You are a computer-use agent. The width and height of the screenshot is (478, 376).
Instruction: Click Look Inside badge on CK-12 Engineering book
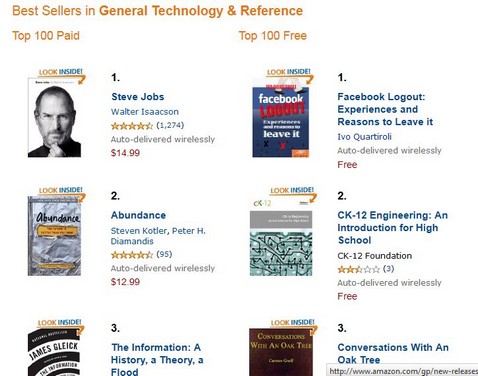click(x=293, y=193)
